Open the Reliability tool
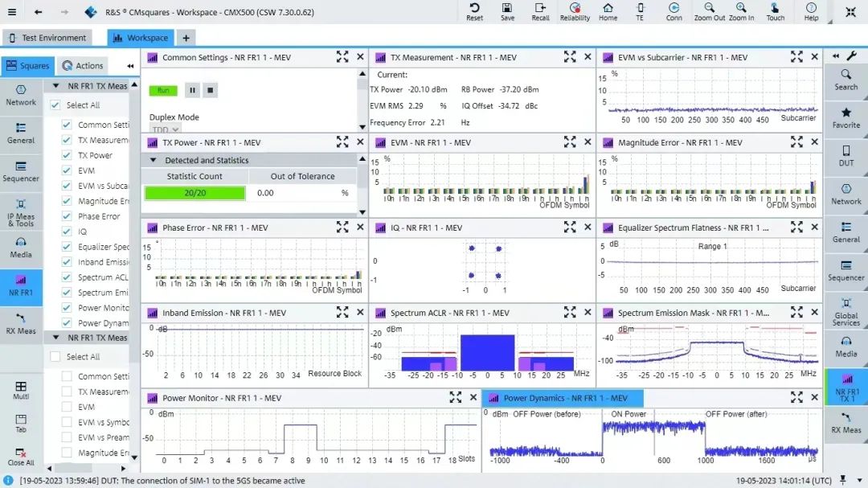This screenshot has width=868, height=488. [575, 11]
